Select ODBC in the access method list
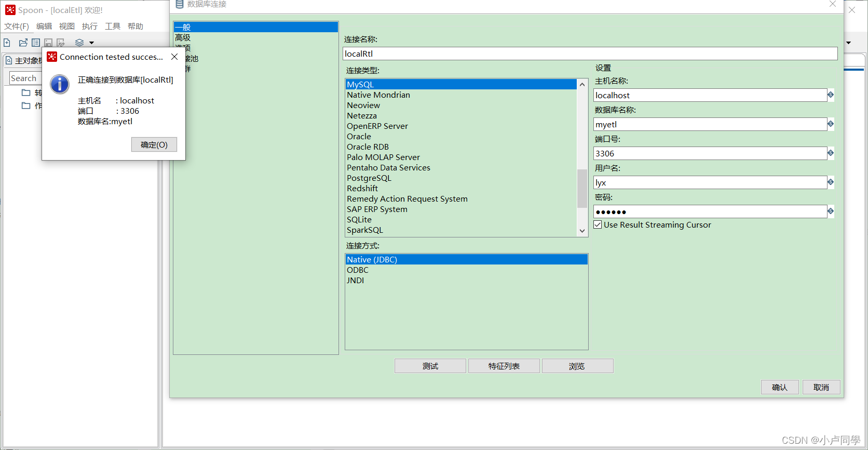The width and height of the screenshot is (868, 450). pyautogui.click(x=467, y=270)
